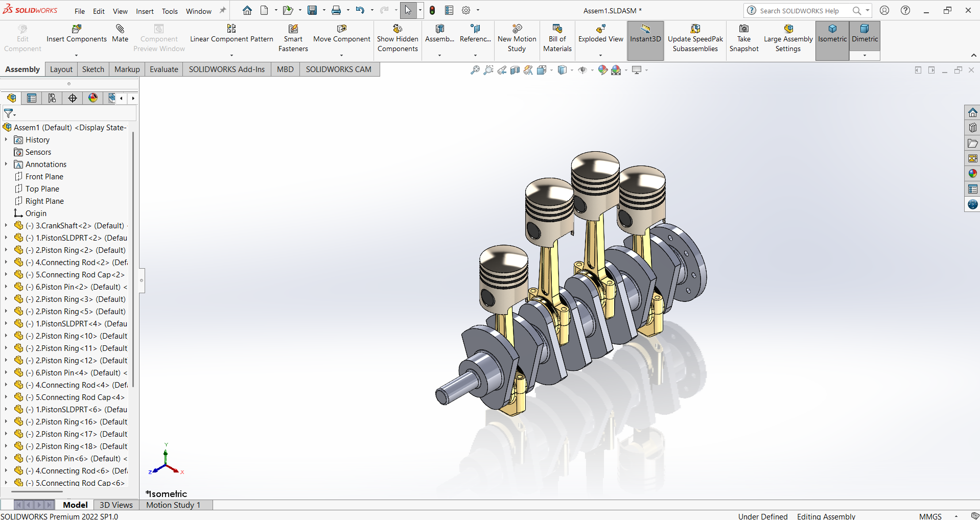Click Update SpeedPak Subassemblies
The image size is (980, 520).
click(695, 38)
